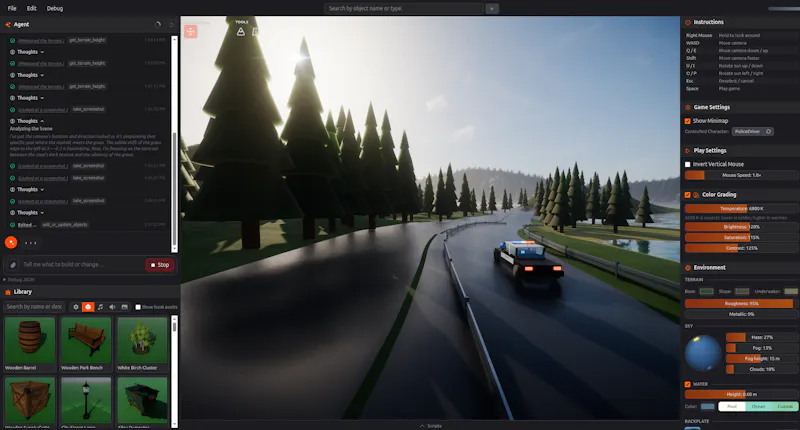
Task: Click the Color Grading palette icon
Action: click(x=696, y=195)
